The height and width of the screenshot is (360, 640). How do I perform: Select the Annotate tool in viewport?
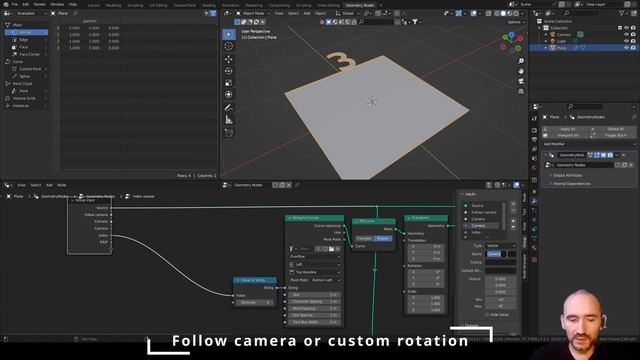point(229,108)
